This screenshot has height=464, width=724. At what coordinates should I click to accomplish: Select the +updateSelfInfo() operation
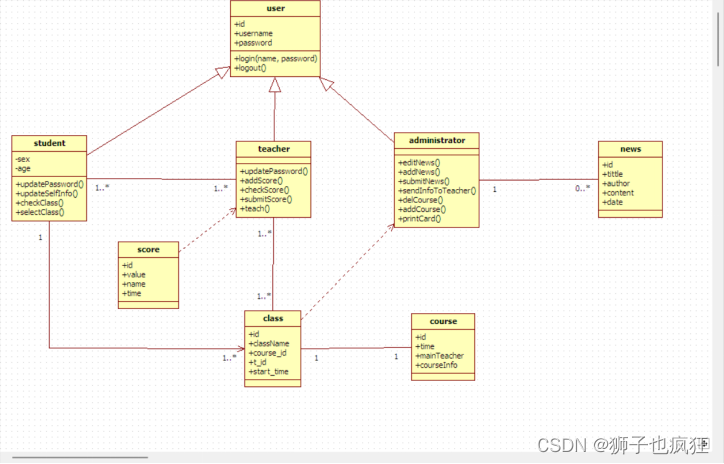(x=47, y=193)
